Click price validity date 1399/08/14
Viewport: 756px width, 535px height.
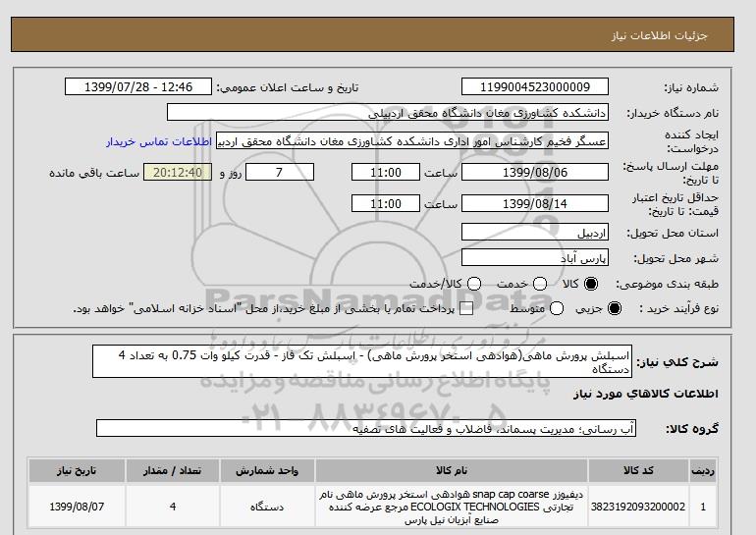click(535, 203)
